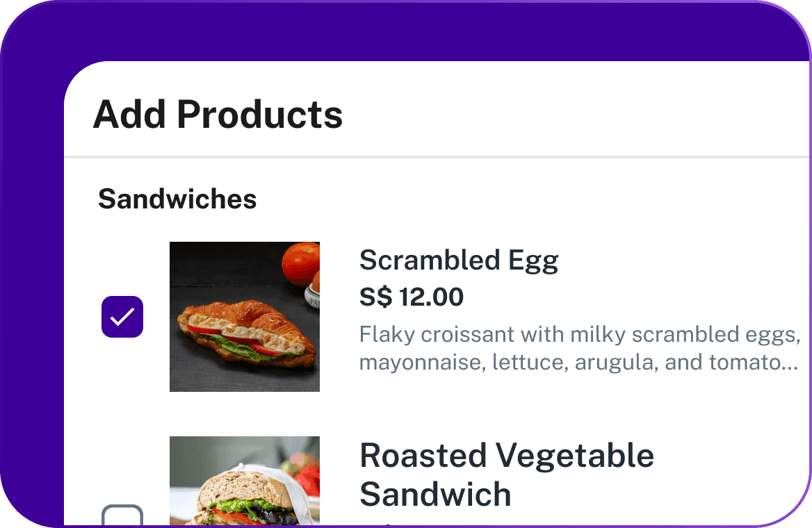Click the white checkmark icon beside Scrambled Egg
Viewport: 812px width, 528px height.
[x=122, y=317]
